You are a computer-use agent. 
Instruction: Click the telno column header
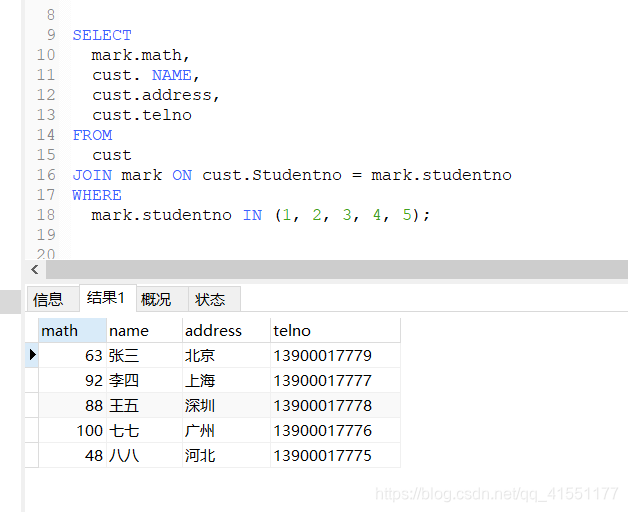coord(335,331)
